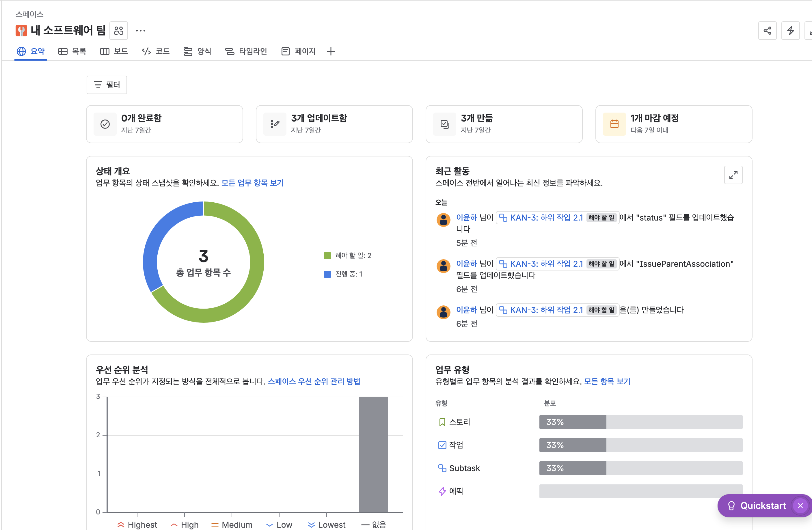The height and width of the screenshot is (530, 812).
Task: Click the 3개 업데이트함 edit icon
Action: click(275, 124)
